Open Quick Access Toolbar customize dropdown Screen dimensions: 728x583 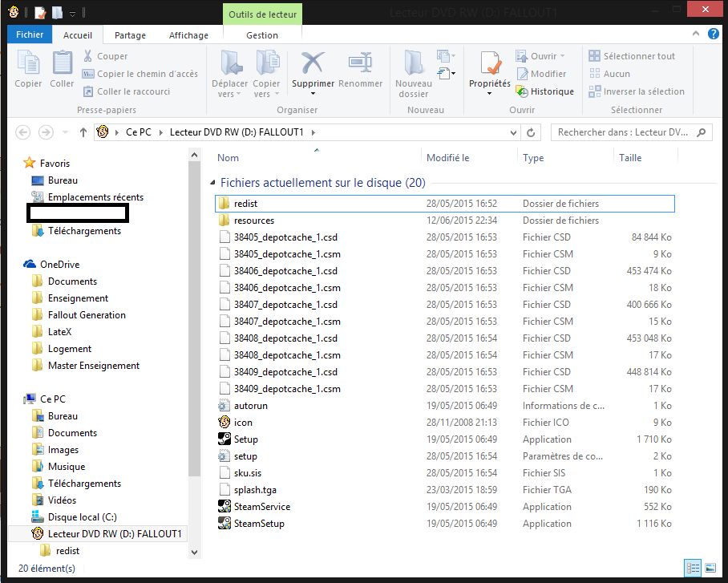(x=72, y=14)
